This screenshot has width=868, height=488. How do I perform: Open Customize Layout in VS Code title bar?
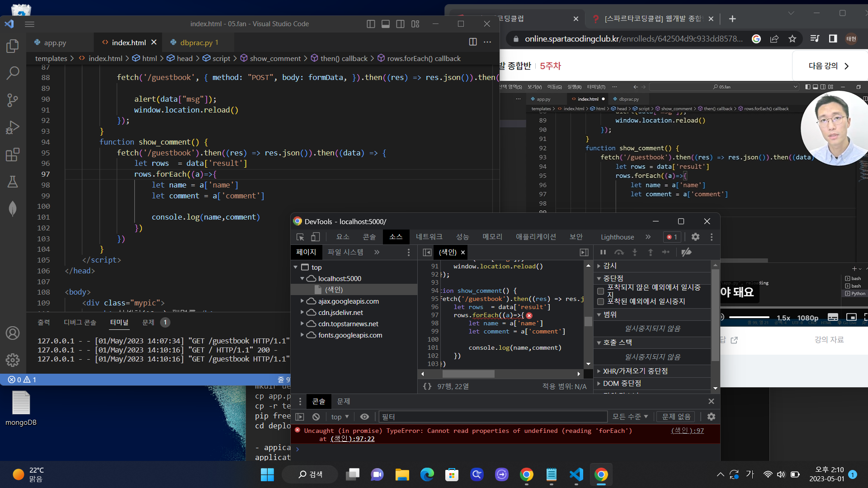(x=415, y=24)
